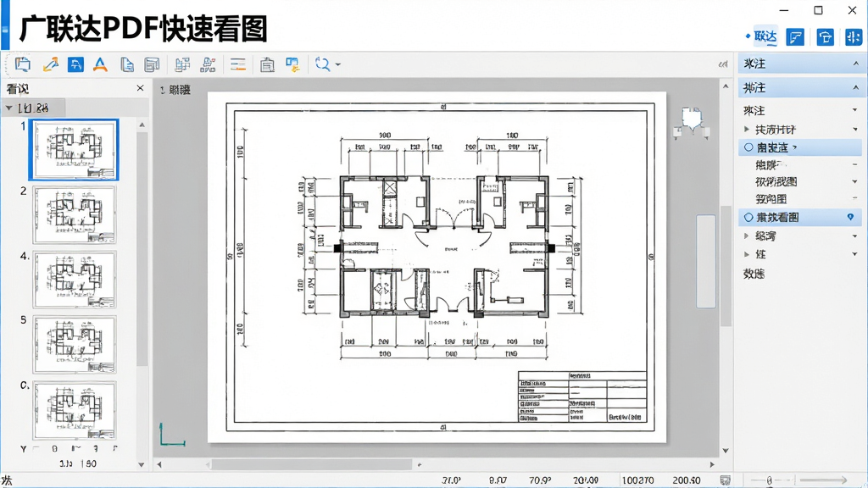This screenshot has height=488, width=868.
Task: Select the upper circle radio row in right panel
Action: pyautogui.click(x=800, y=147)
